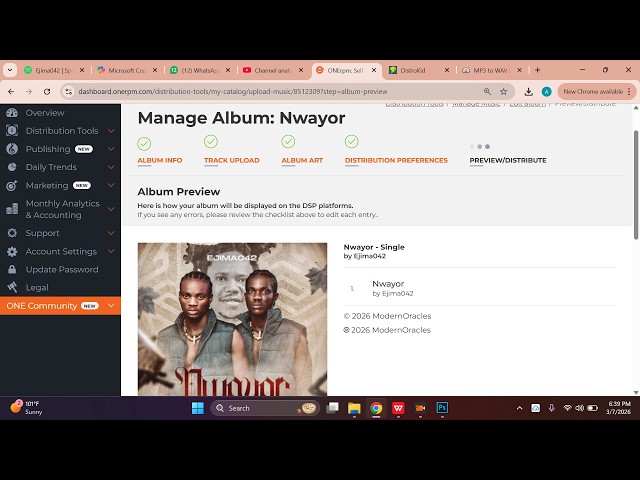Switch to the Microsoft Copilot tab

tap(127, 70)
